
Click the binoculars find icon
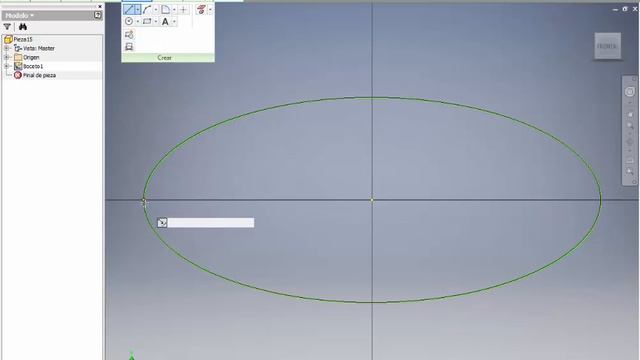click(23, 27)
